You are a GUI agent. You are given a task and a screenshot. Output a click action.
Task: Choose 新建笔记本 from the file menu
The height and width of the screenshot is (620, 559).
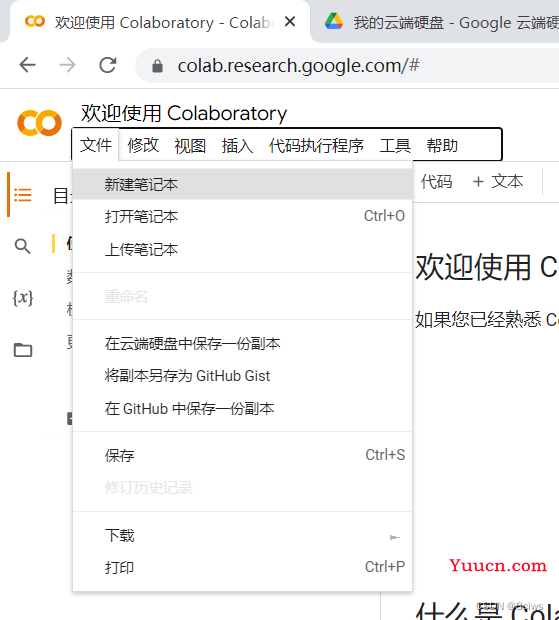[242, 184]
